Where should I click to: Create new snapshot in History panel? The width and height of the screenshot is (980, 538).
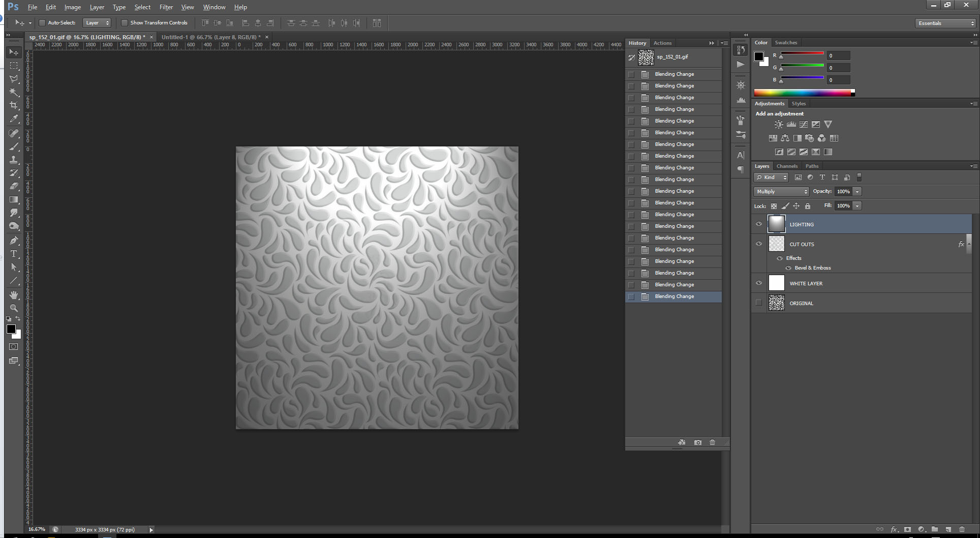click(x=698, y=442)
